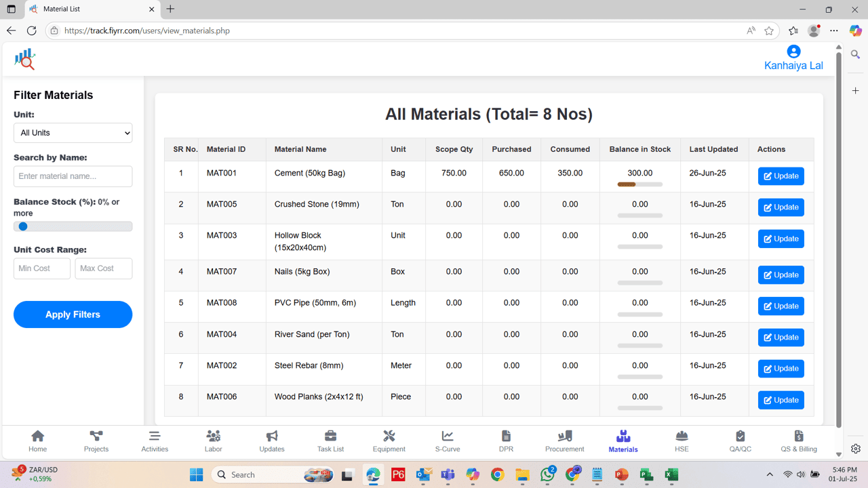Screen dimensions: 868x488
Task: Click the Kanhaiya Lal profile icon
Action: pyautogui.click(x=793, y=51)
